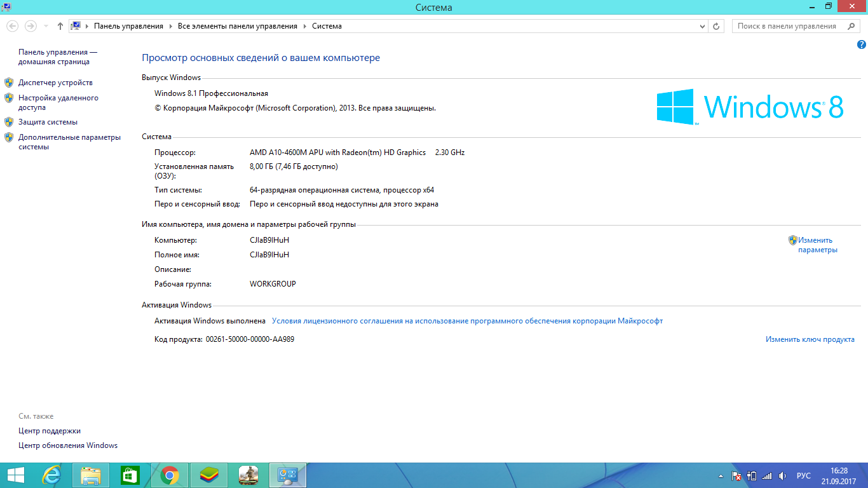Click the Forward navigation arrow
Viewport: 868px width, 488px height.
click(30, 26)
